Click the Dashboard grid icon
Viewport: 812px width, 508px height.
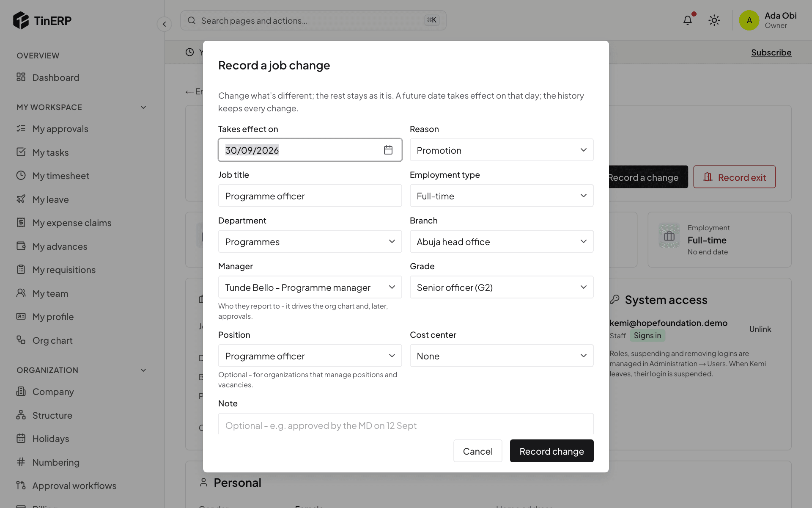tap(21, 77)
